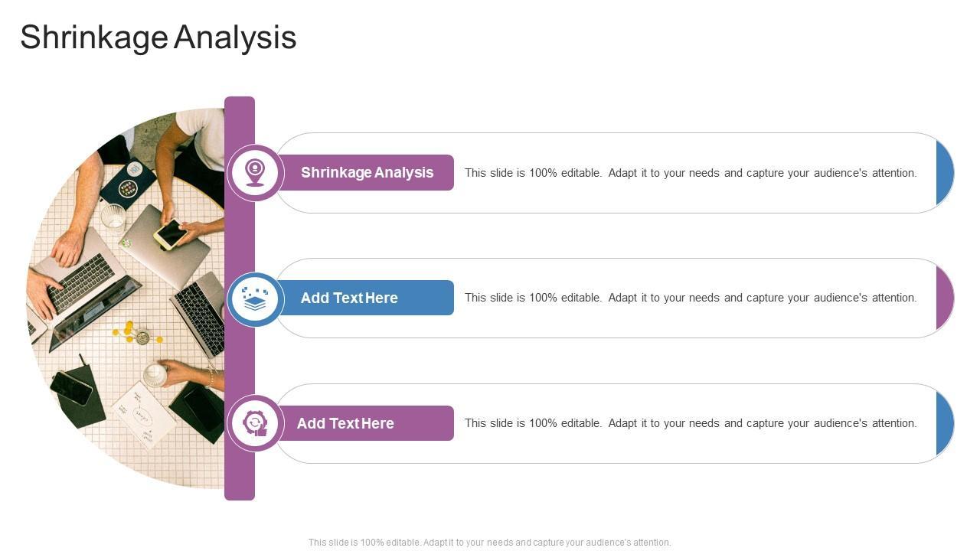Click the black notebook with stickers in photo
Screen dimensions: 980x551
coord(129,182)
